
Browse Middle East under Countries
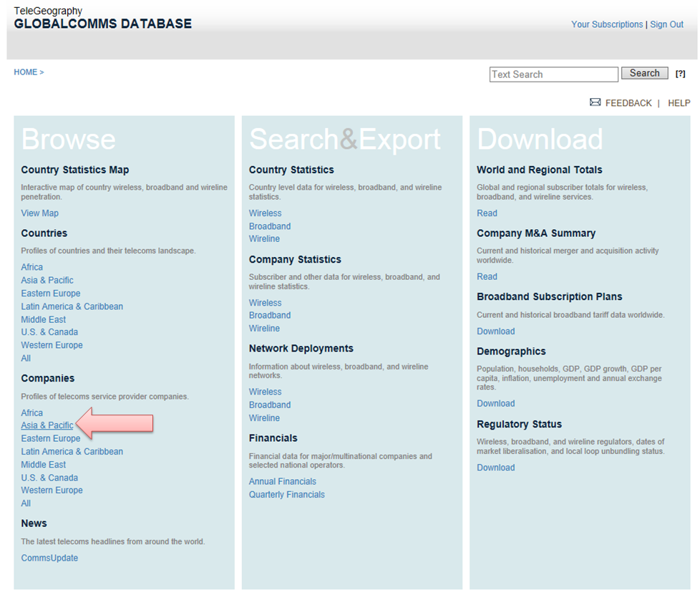point(44,319)
